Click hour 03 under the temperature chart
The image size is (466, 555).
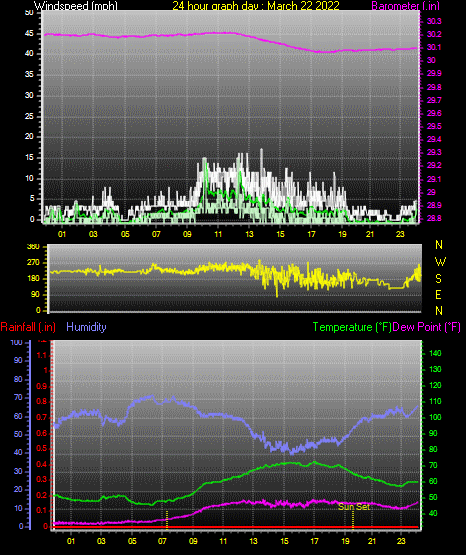point(101,541)
